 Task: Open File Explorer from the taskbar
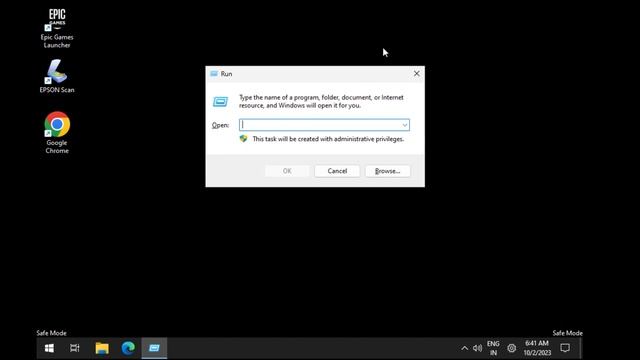click(x=102, y=348)
